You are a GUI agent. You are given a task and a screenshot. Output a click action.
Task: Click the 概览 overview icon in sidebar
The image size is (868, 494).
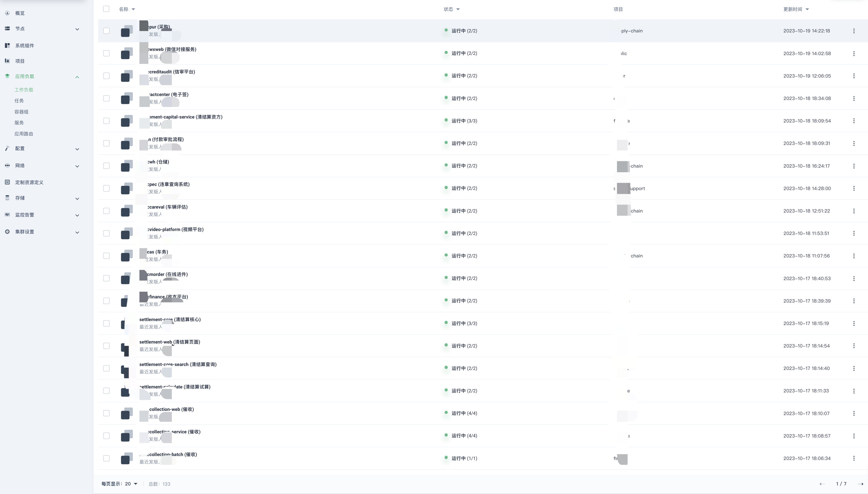[7, 13]
